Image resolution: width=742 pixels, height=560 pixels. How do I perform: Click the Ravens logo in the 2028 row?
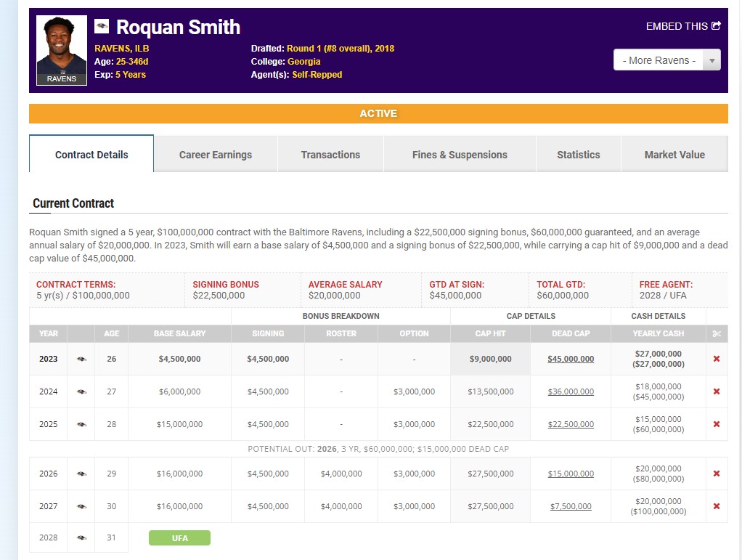(x=81, y=537)
